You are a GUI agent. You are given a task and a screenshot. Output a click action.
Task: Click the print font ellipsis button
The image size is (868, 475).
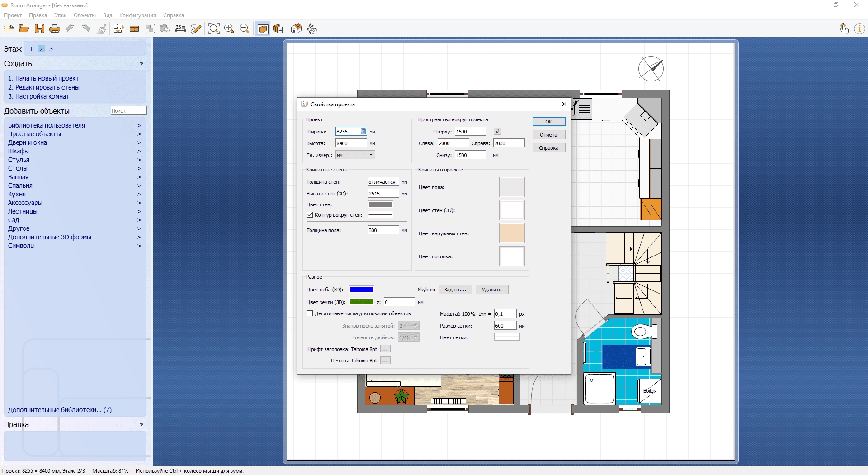coord(385,361)
